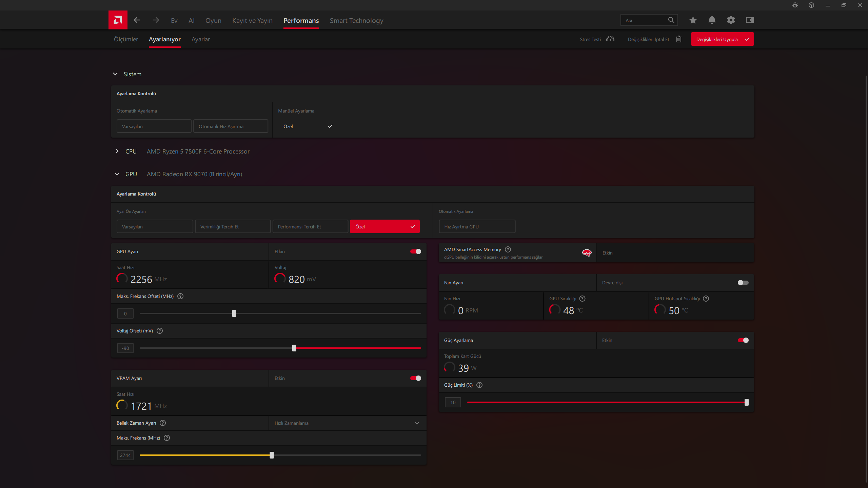Go forward with the right arrow icon
Image resolution: width=868 pixels, height=488 pixels.
[156, 20]
